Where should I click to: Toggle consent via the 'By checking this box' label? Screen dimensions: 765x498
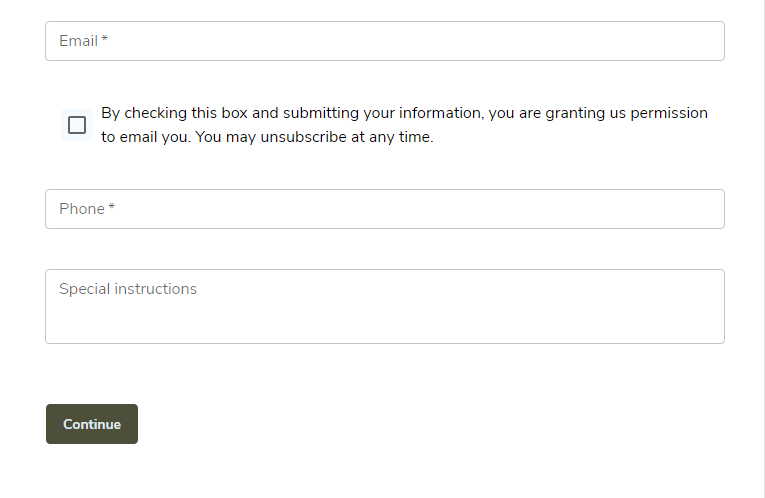coord(404,125)
